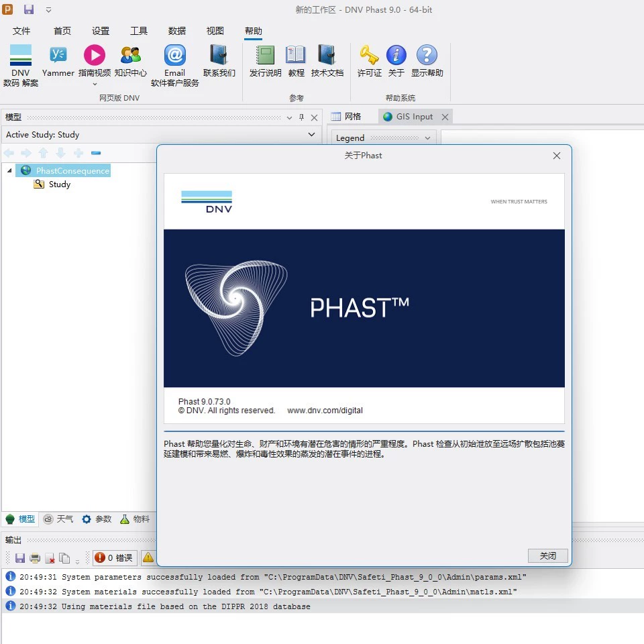Viewport: 644px width, 644px height.
Task: Switch to the 首页 ribbon tab
Action: point(62,31)
